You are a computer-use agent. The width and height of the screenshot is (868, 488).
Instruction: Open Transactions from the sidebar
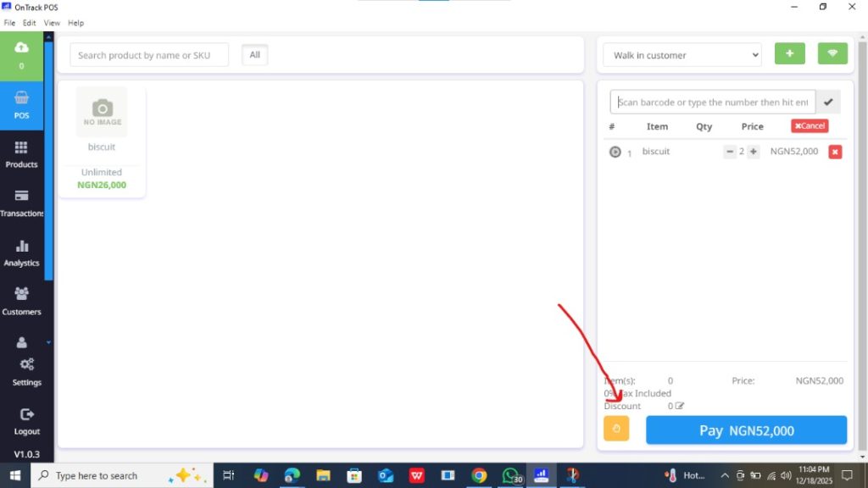[x=21, y=203]
